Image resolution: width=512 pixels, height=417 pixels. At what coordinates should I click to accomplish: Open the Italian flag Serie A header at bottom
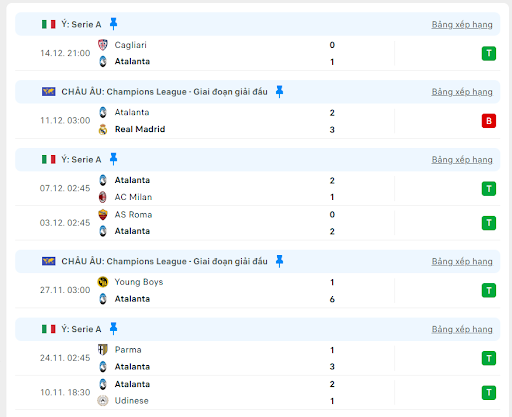[257, 329]
